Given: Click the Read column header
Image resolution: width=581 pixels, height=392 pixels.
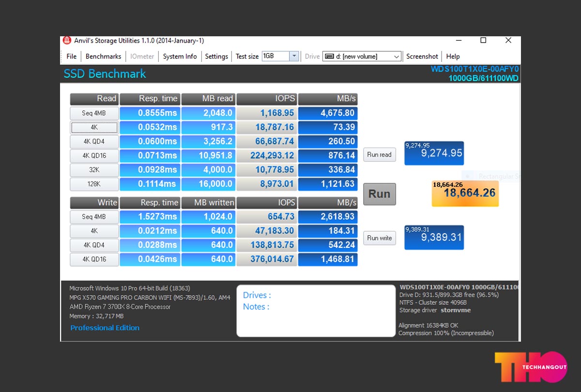Looking at the screenshot, I should point(94,99).
